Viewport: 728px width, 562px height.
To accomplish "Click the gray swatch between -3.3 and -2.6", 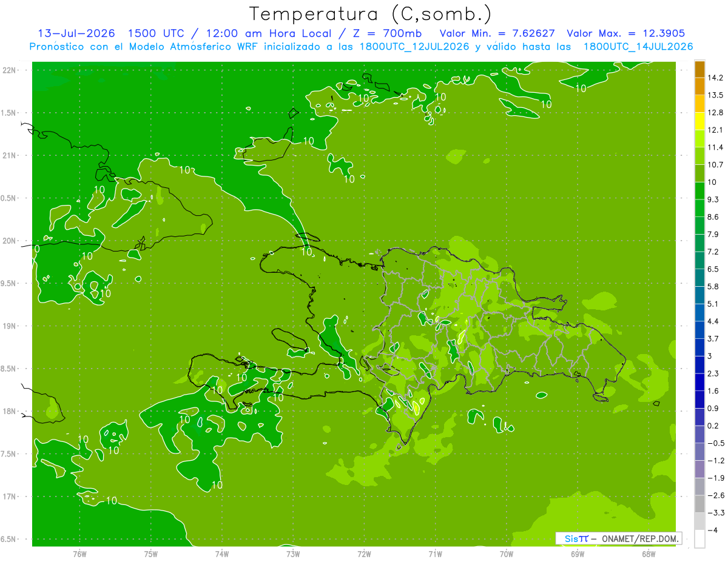I will pyautogui.click(x=699, y=504).
